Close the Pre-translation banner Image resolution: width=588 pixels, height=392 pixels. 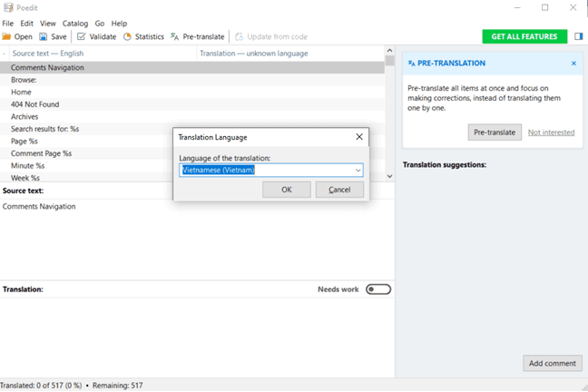click(573, 64)
